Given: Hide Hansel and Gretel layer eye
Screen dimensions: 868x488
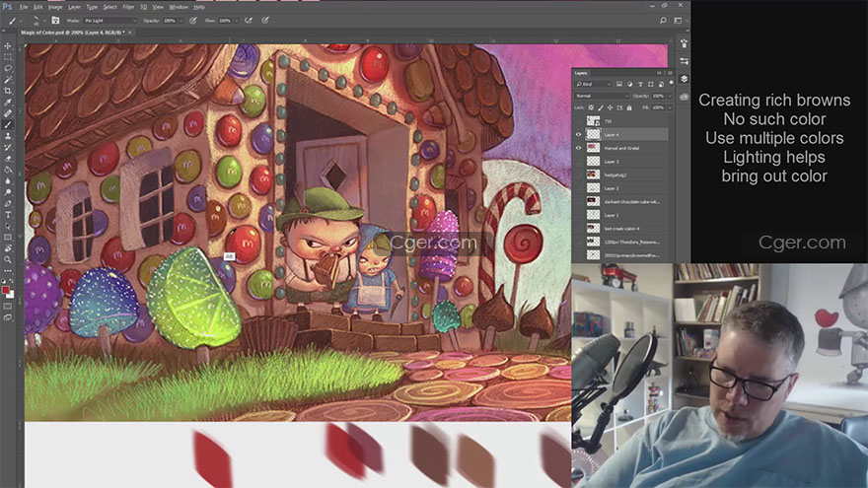Looking at the screenshot, I should coord(578,148).
